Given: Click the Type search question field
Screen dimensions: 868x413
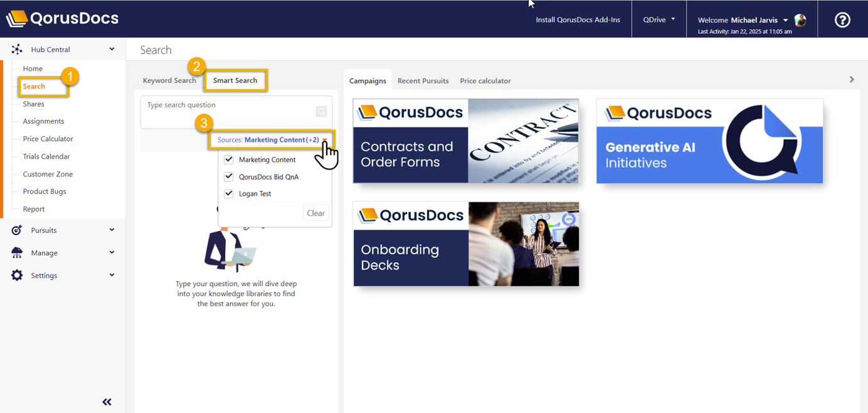Looking at the screenshot, I should pyautogui.click(x=229, y=112).
